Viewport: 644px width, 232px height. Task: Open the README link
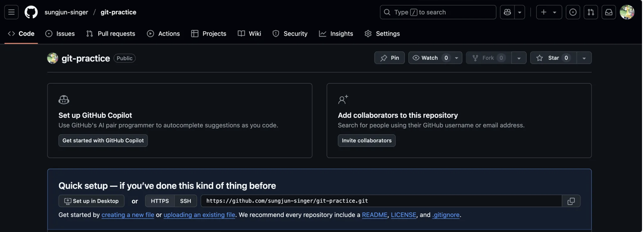(375, 215)
